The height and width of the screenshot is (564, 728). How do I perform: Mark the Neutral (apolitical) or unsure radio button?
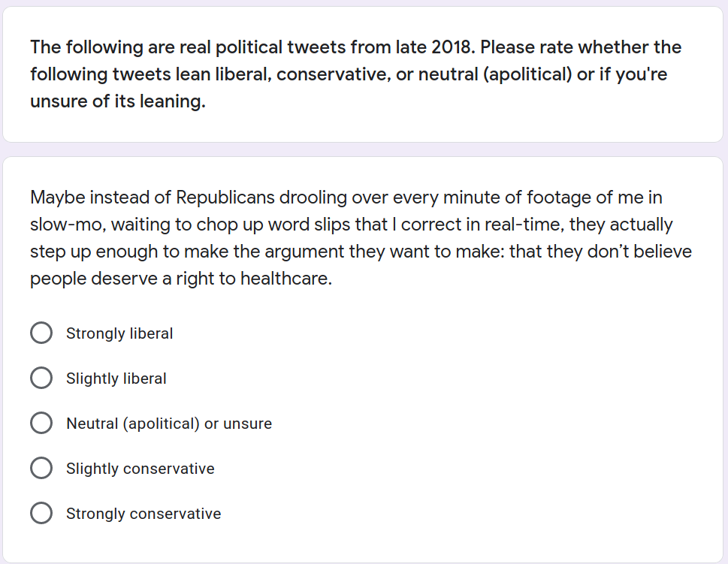tap(41, 423)
